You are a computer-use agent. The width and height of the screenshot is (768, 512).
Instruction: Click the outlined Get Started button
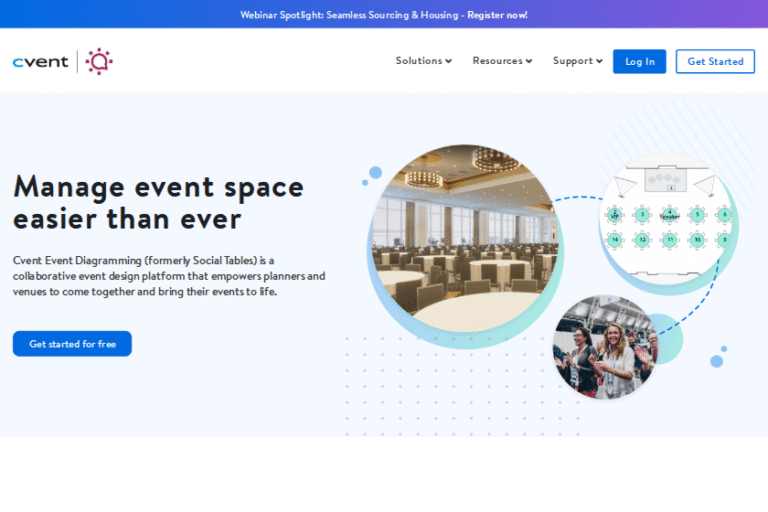tap(715, 61)
